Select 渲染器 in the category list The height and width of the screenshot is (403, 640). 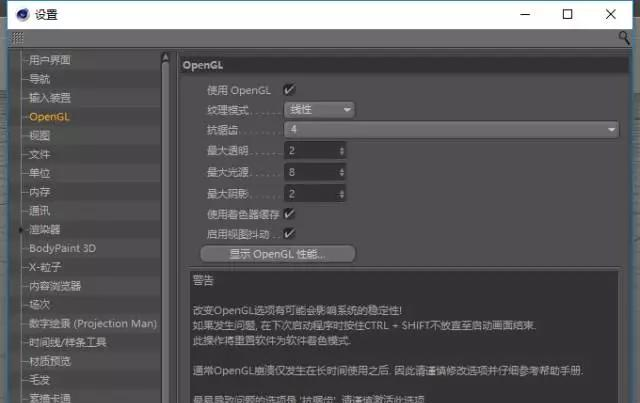pos(44,229)
